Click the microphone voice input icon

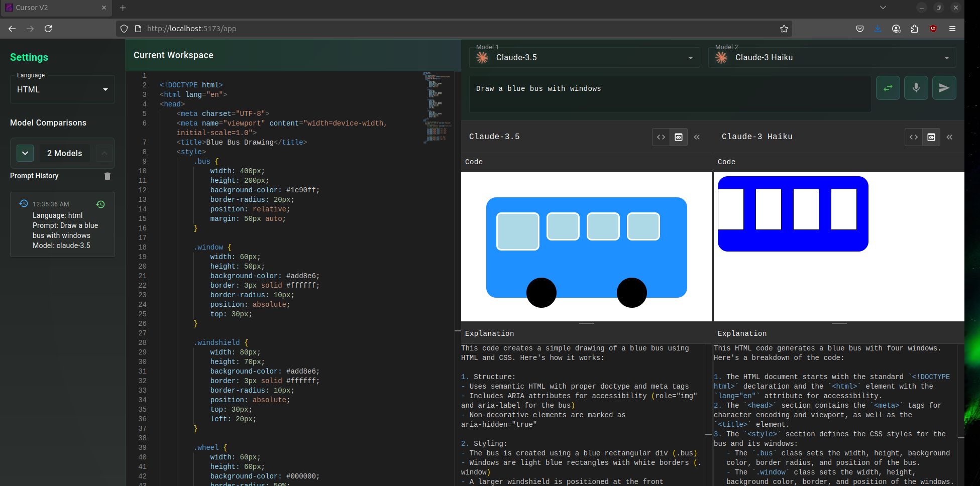[916, 88]
